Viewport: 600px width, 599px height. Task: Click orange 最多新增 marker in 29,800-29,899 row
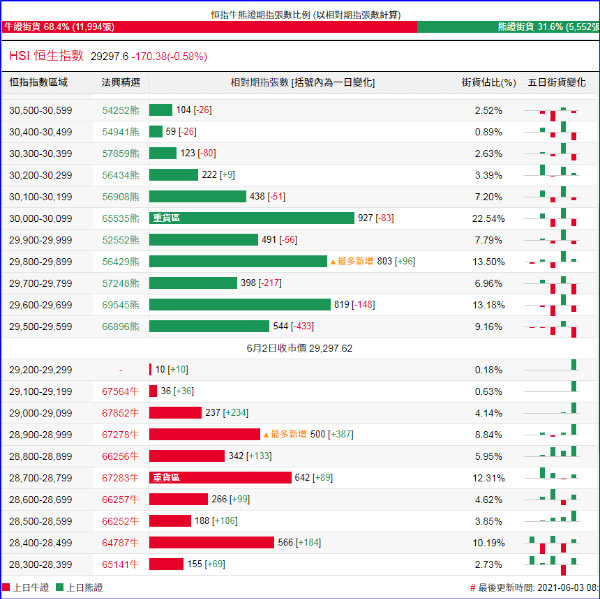pyautogui.click(x=352, y=261)
